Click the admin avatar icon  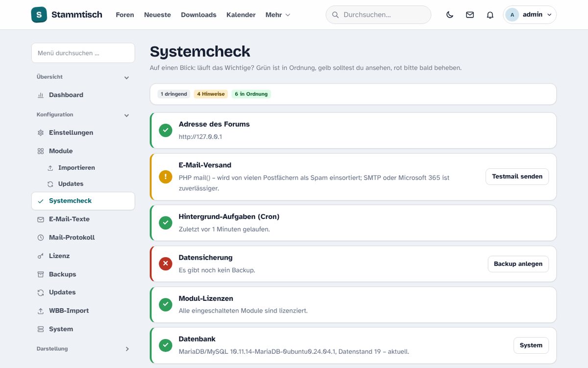tap(512, 15)
